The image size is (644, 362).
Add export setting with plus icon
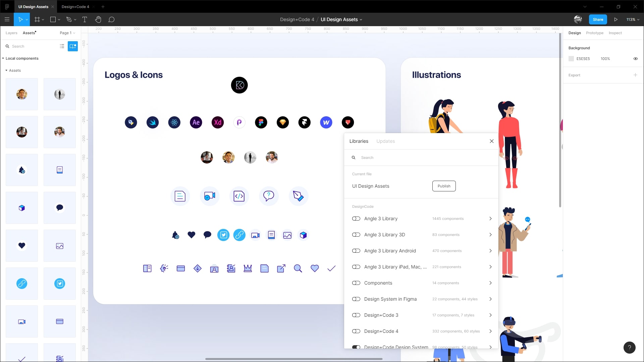635,75
